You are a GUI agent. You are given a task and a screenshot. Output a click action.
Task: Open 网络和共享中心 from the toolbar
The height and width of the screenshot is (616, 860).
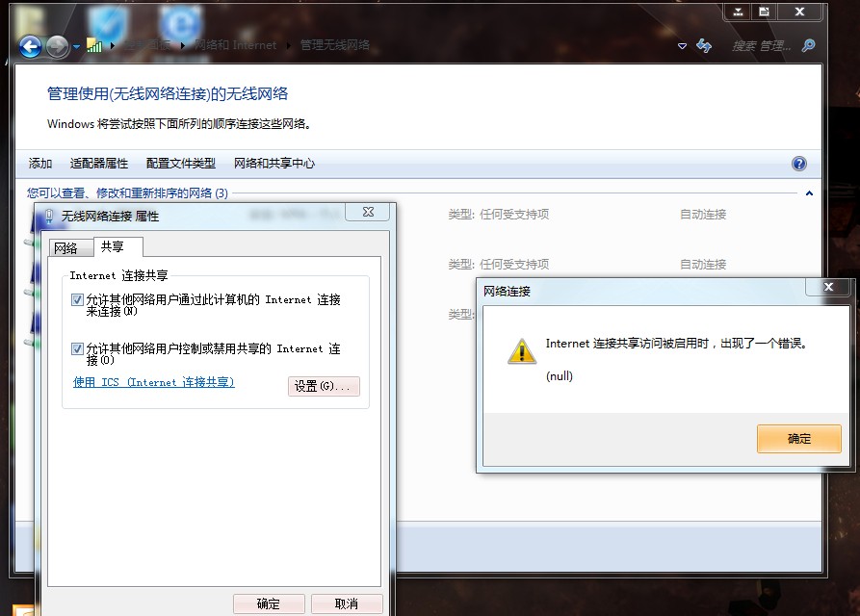click(274, 164)
